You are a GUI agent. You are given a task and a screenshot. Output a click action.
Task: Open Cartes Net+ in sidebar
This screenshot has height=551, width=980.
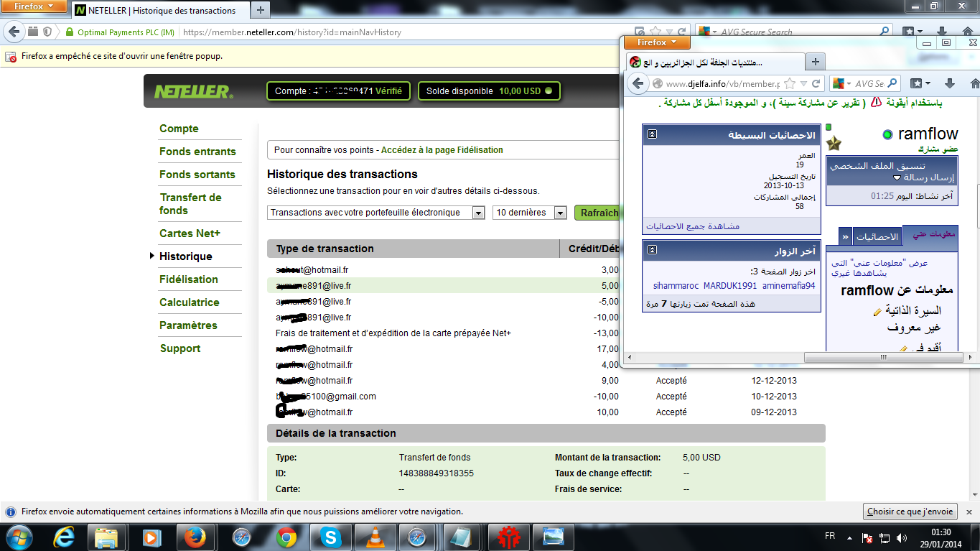(x=190, y=233)
